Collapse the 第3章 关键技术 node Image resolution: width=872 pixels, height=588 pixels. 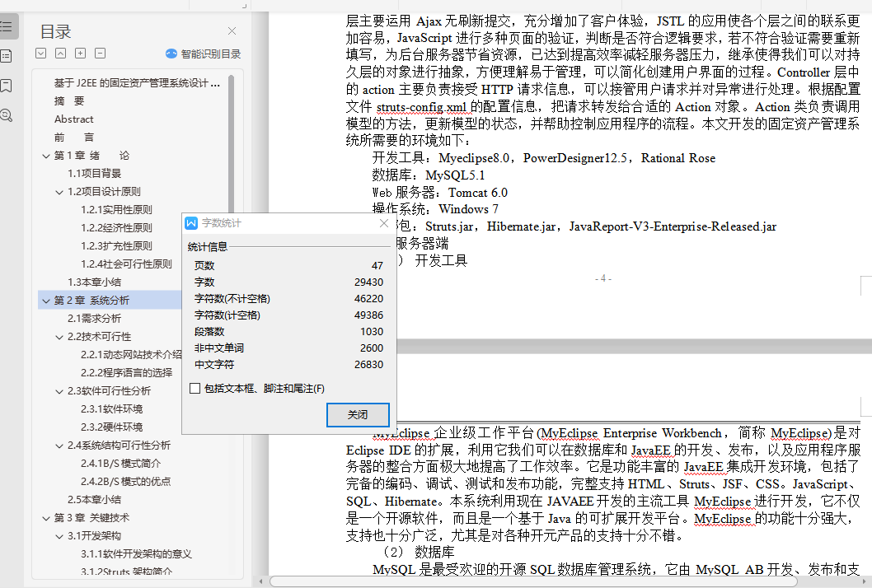point(46,518)
